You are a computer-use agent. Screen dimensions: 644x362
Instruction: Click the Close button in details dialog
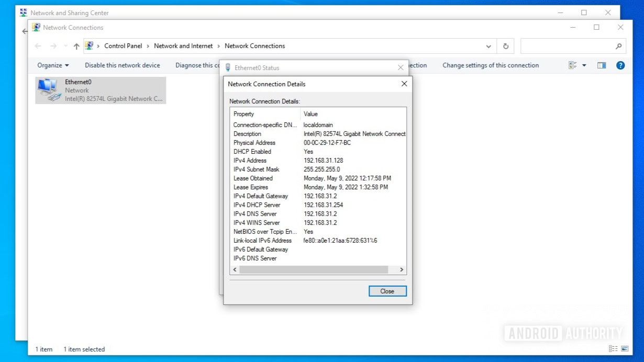pyautogui.click(x=387, y=291)
